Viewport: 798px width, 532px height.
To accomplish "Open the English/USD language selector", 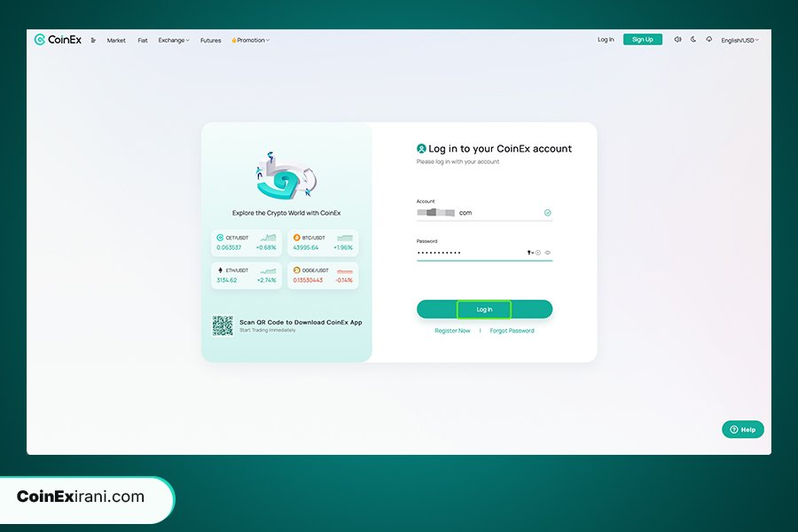I will 739,40.
